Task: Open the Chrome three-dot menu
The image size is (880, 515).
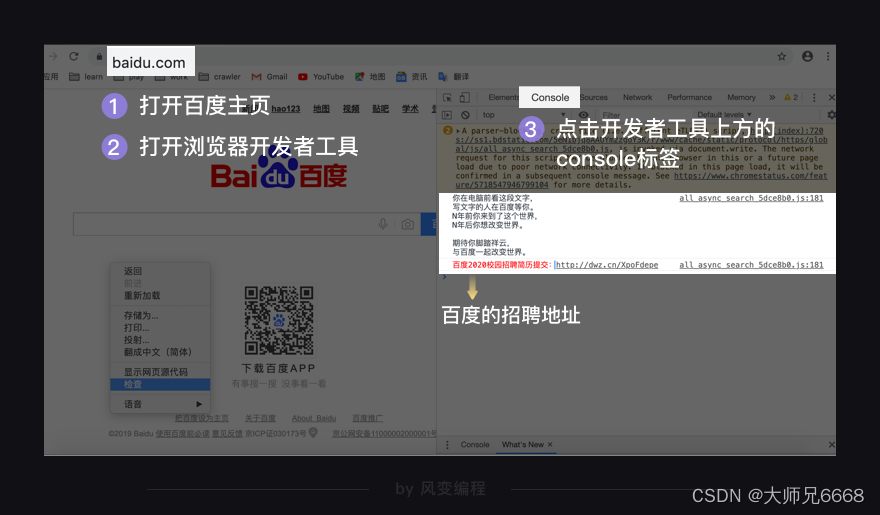Action: [828, 56]
